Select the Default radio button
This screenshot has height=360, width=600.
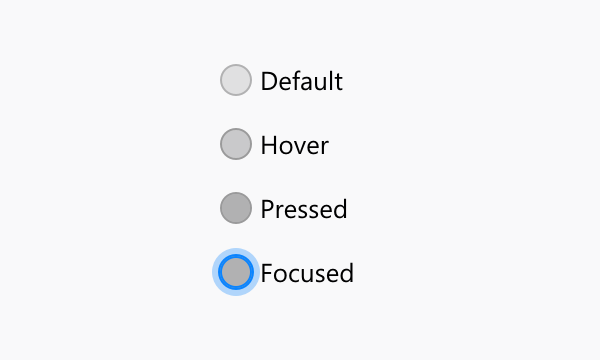click(x=236, y=80)
